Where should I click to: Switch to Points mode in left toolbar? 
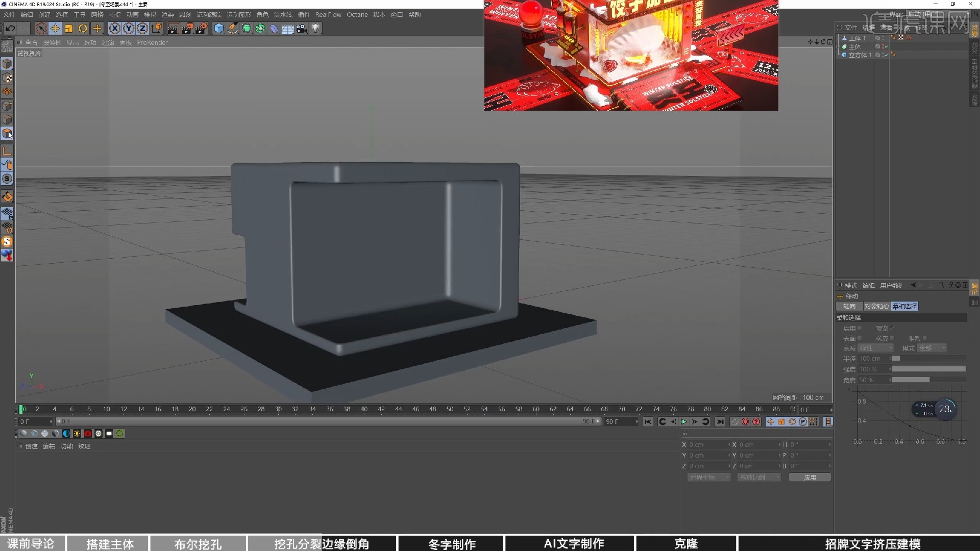[7, 106]
